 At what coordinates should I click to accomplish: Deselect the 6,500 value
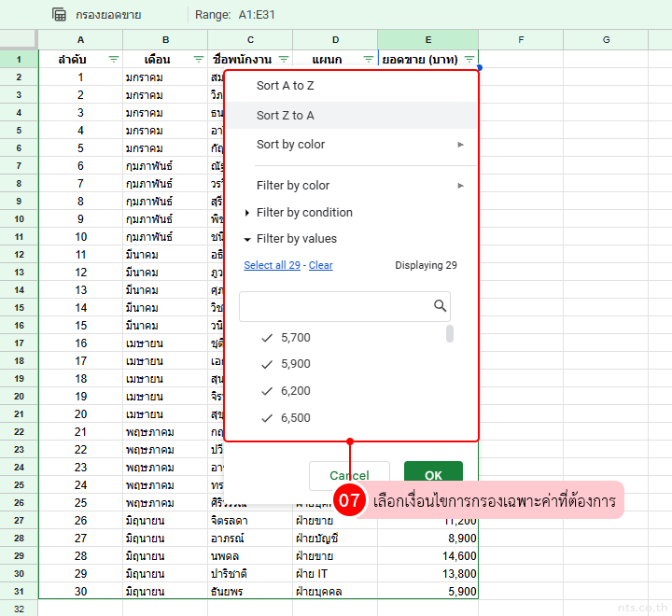268,418
